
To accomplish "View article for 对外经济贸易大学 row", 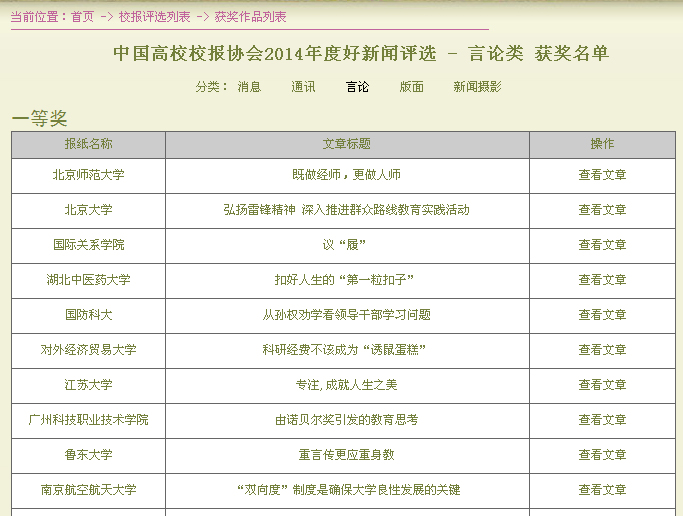I will pos(602,350).
